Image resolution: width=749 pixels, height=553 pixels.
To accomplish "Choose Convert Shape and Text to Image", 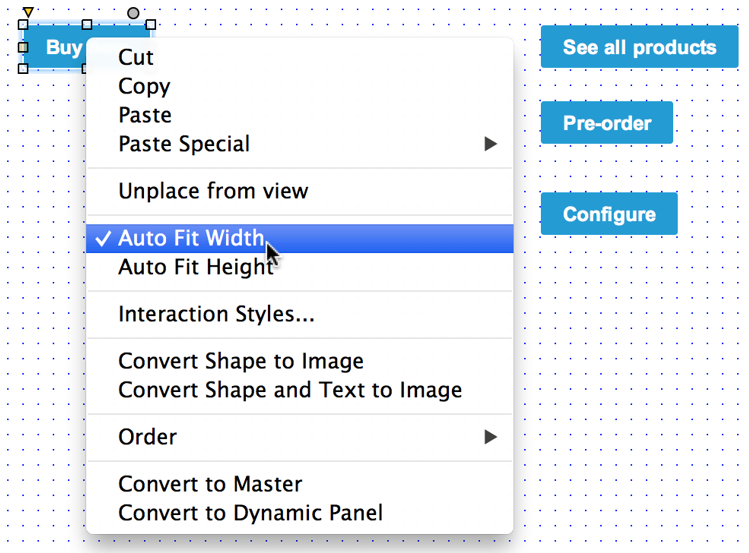I will point(300,390).
